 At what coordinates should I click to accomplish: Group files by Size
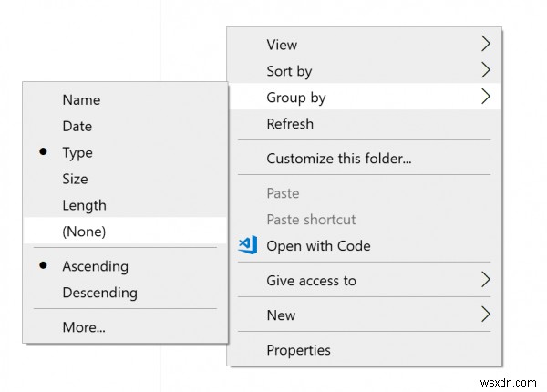click(75, 179)
